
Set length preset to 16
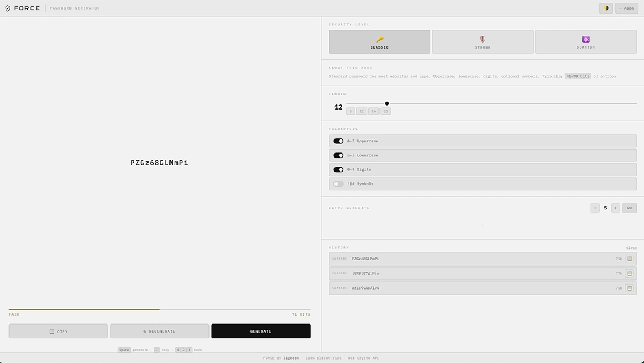[374, 111]
